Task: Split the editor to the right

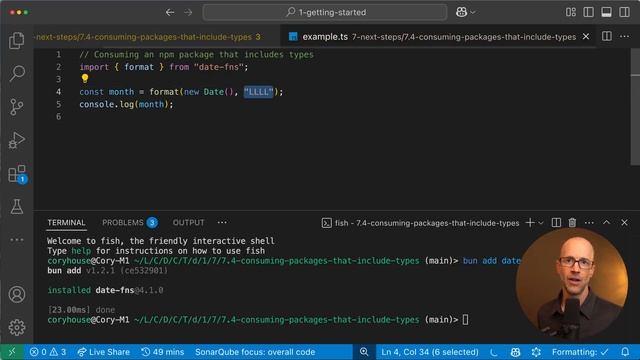Action: pyautogui.click(x=607, y=36)
